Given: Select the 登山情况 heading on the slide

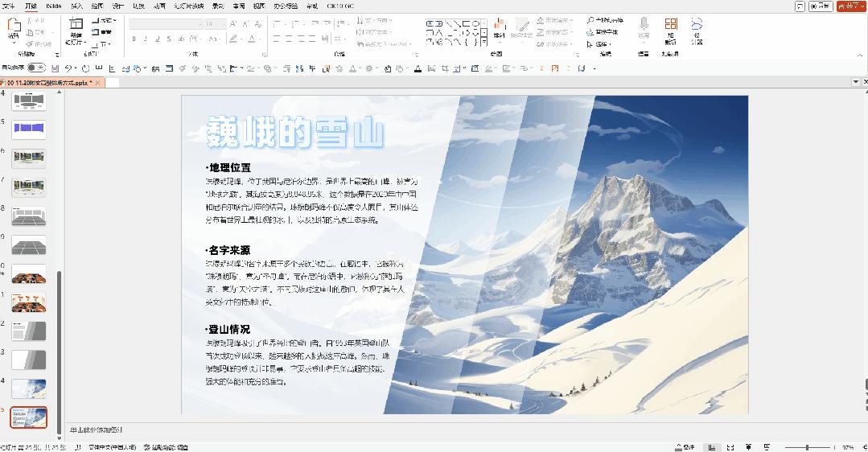Looking at the screenshot, I should coord(228,330).
